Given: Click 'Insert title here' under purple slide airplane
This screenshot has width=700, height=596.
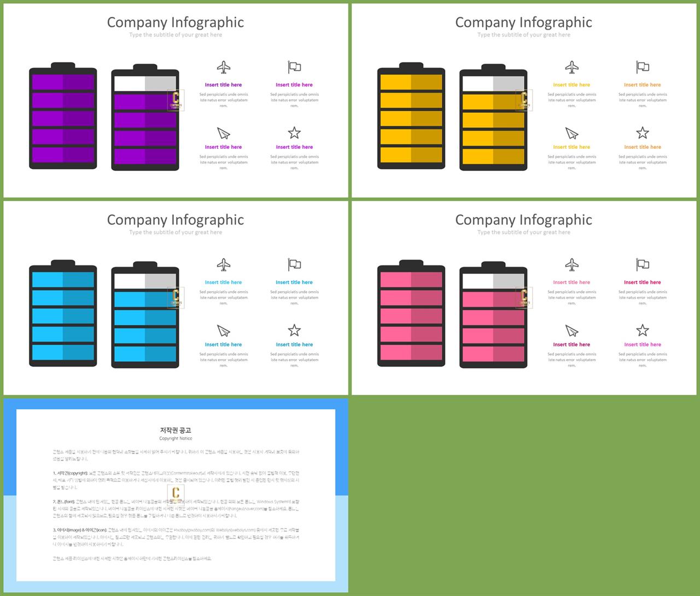Looking at the screenshot, I should (x=223, y=85).
